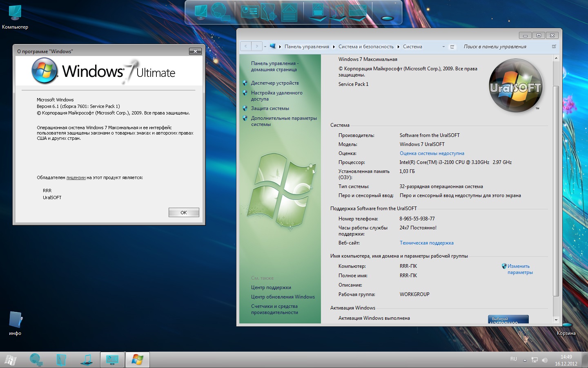The height and width of the screenshot is (368, 588).
Task: Open the explorer folder icon on taskbar
Action: pos(61,360)
